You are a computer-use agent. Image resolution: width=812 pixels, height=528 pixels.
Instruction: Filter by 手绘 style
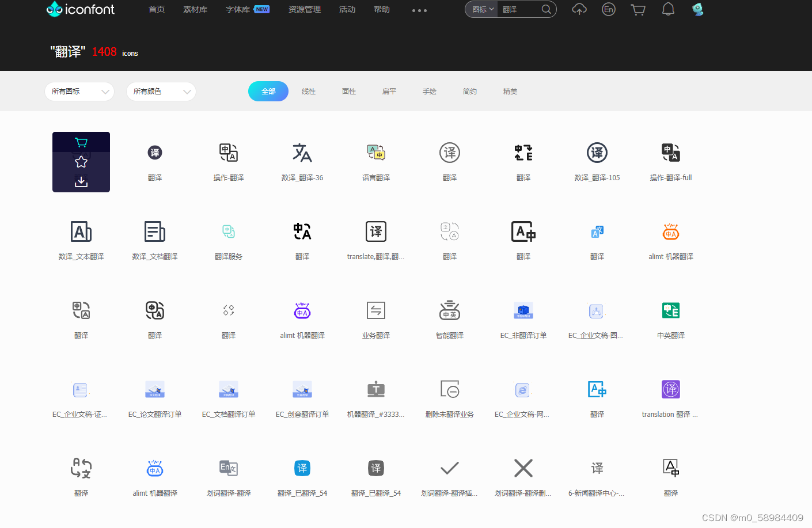430,91
